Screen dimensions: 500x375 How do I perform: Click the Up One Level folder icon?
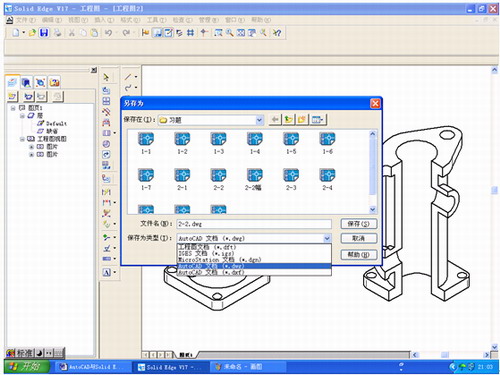[288, 119]
